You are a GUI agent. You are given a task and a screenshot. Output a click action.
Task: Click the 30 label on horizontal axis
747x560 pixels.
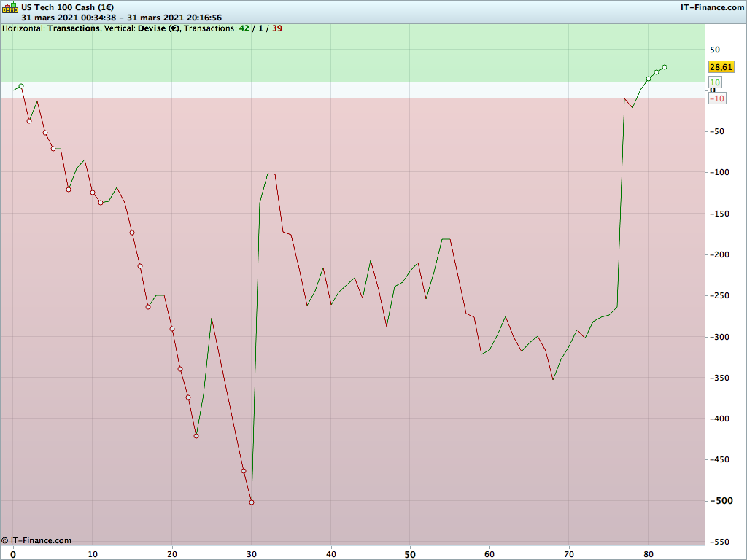pos(252,554)
